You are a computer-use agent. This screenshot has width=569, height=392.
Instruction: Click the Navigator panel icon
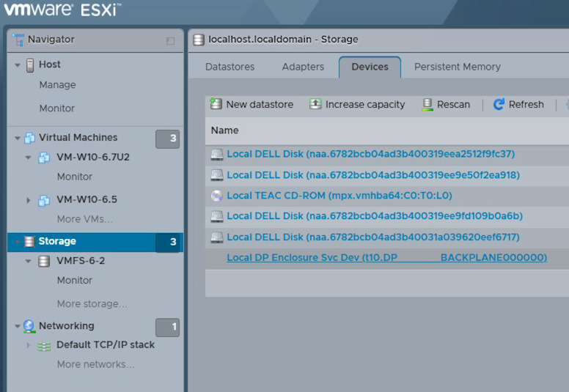pyautogui.click(x=18, y=39)
